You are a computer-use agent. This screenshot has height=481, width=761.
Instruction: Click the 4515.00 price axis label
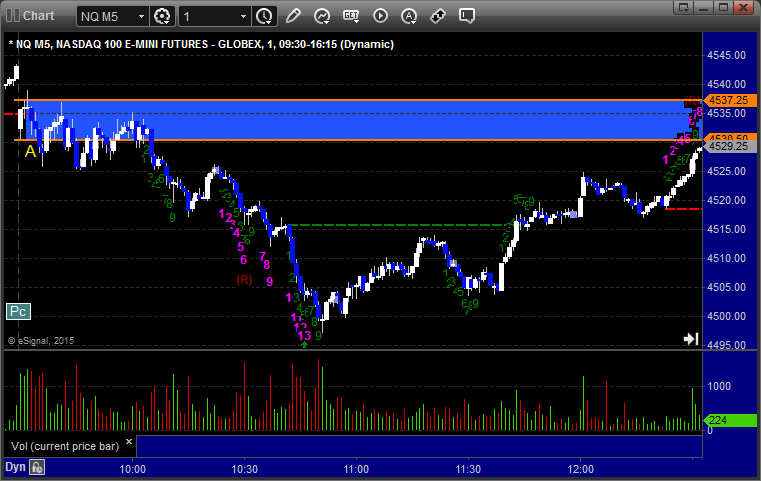(x=726, y=229)
